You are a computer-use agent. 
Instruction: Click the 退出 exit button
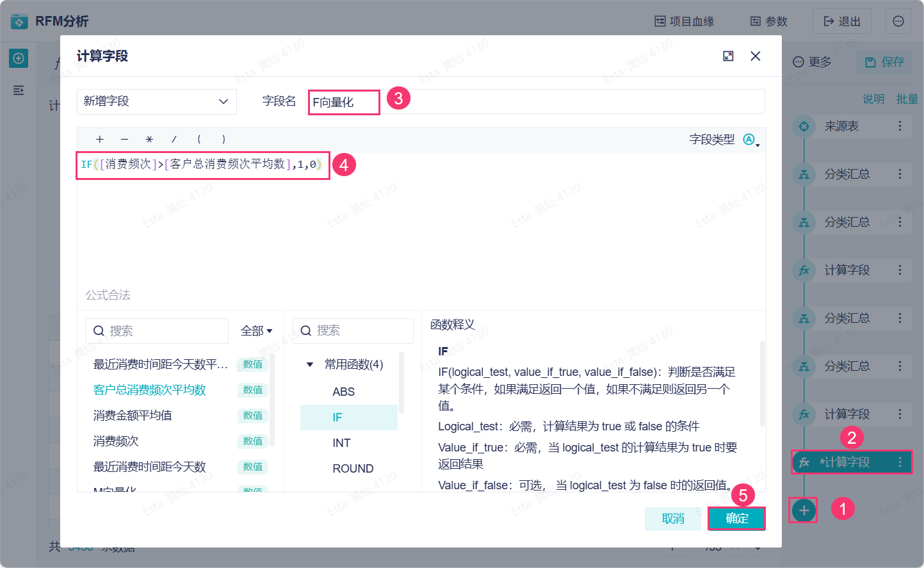842,22
